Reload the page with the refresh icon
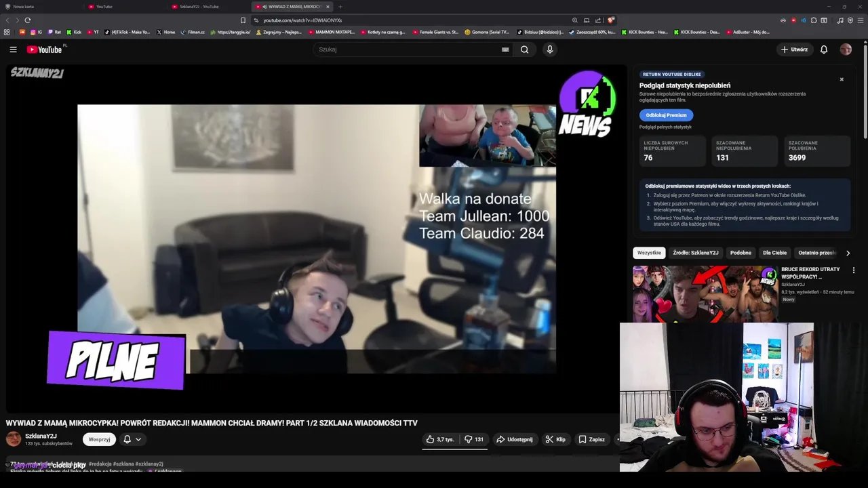The height and width of the screenshot is (488, 868). pyautogui.click(x=28, y=20)
